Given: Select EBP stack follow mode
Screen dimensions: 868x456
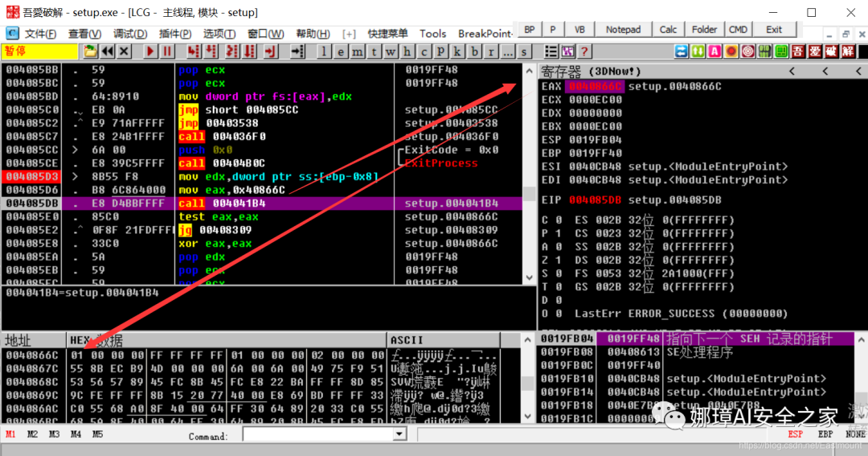Looking at the screenshot, I should pos(825,434).
